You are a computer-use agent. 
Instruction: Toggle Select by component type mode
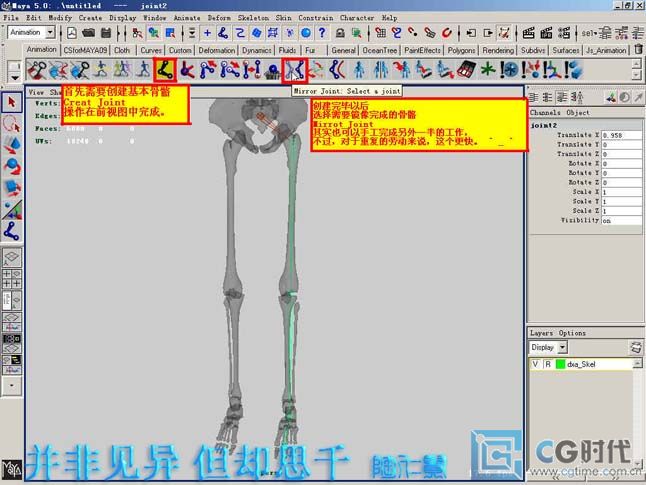[170, 33]
